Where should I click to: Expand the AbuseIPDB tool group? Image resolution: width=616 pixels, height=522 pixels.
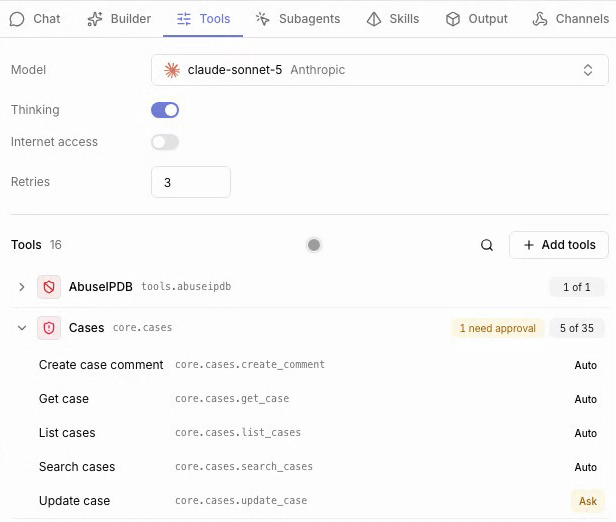[x=22, y=287]
